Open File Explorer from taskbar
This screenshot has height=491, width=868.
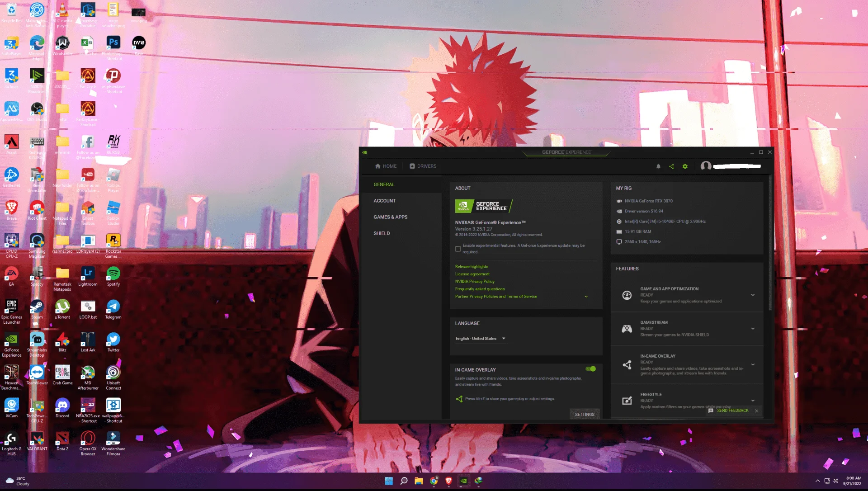pos(419,481)
